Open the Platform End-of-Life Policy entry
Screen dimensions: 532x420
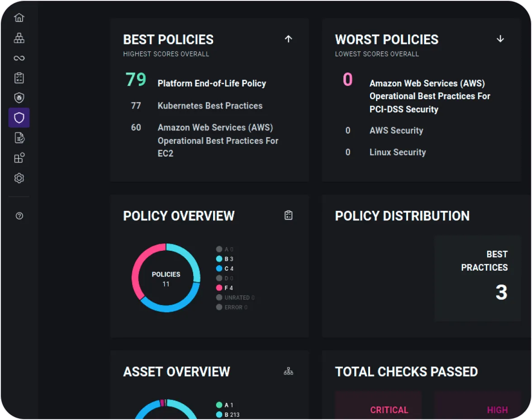click(x=212, y=83)
